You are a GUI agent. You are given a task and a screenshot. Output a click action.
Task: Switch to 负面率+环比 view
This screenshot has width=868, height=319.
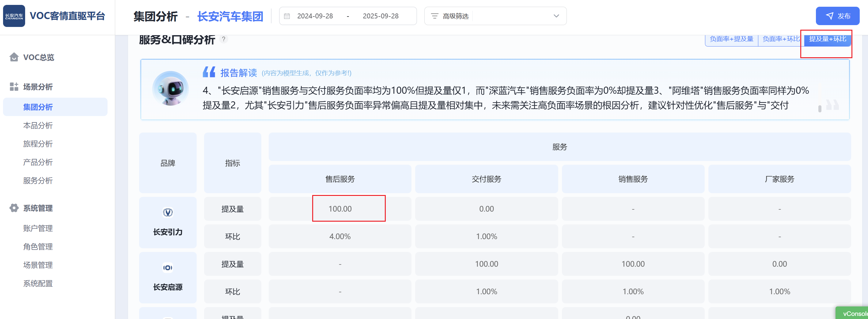781,39
